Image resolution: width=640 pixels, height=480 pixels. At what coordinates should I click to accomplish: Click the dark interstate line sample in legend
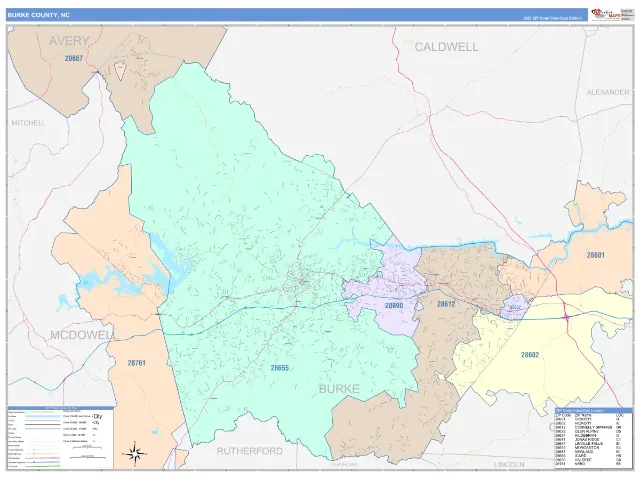(x=42, y=424)
